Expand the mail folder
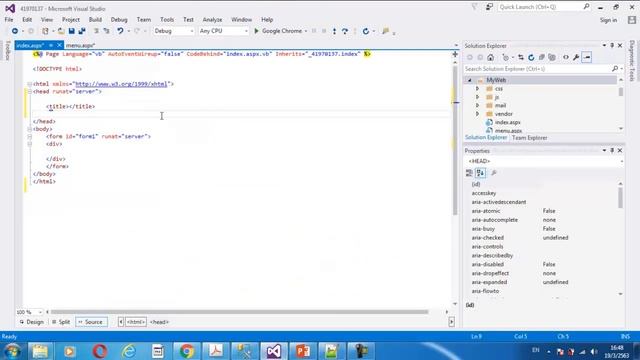The width and height of the screenshot is (640, 360). 477,105
